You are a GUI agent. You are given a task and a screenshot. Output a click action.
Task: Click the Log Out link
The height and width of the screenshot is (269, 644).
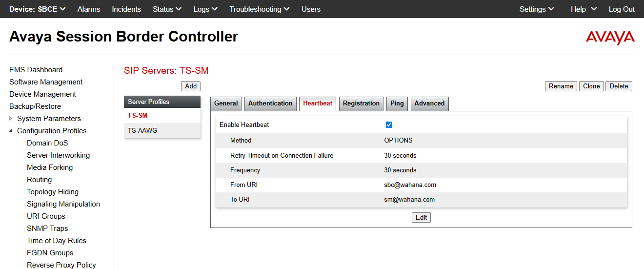622,9
